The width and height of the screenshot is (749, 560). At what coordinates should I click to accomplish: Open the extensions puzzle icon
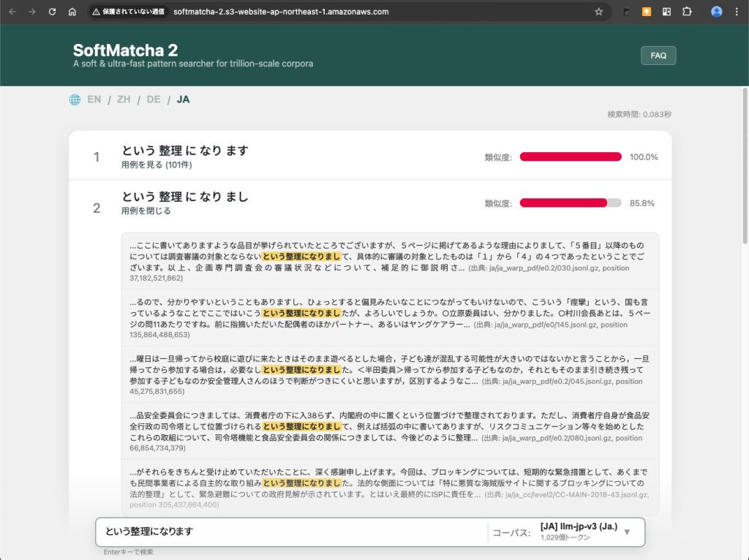click(x=687, y=12)
